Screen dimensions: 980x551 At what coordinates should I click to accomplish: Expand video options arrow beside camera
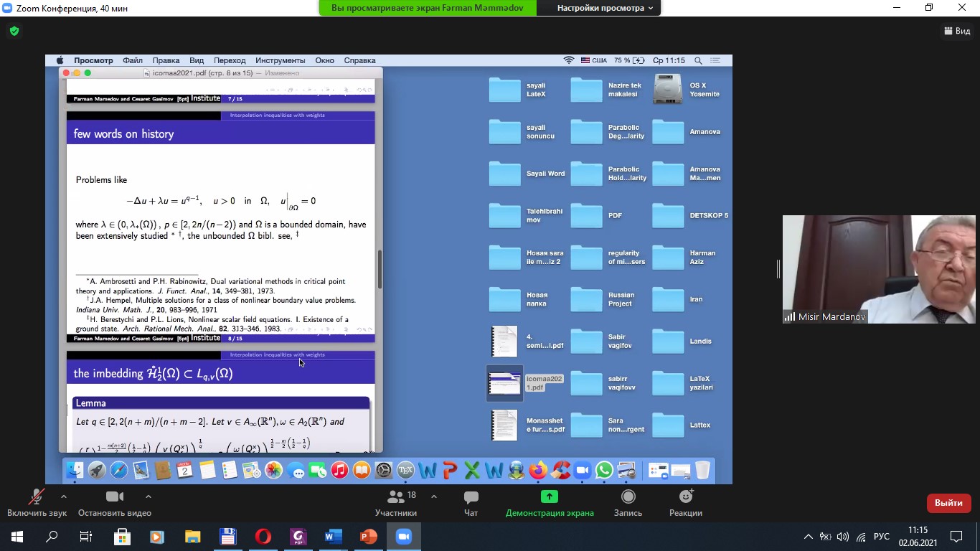point(149,496)
